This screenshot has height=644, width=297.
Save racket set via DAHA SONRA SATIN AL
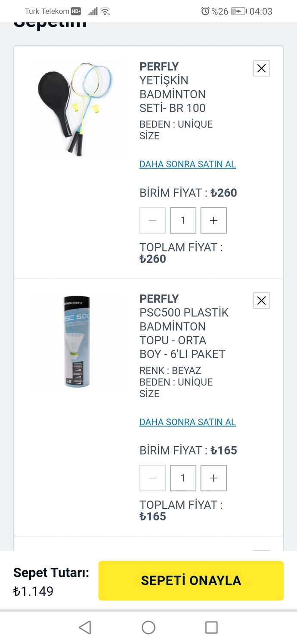187,164
